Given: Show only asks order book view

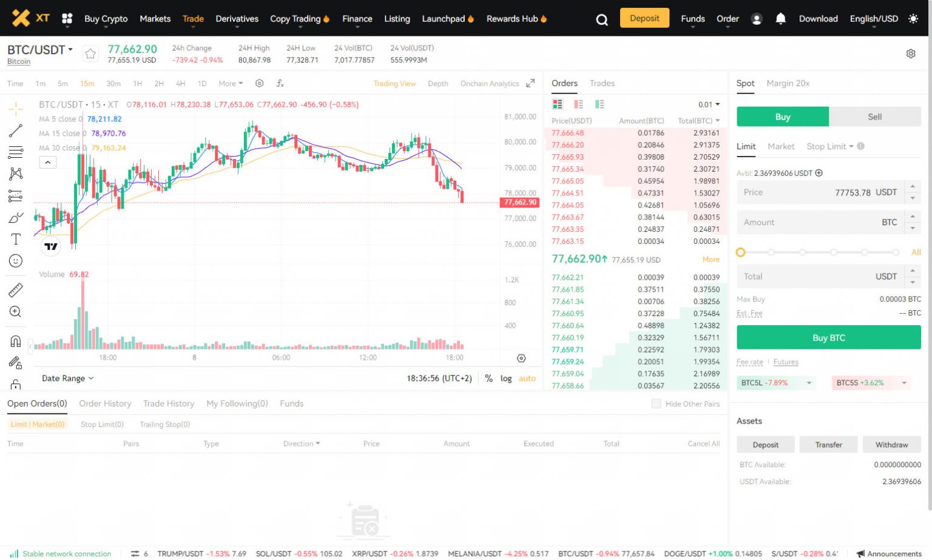Looking at the screenshot, I should point(578,104).
